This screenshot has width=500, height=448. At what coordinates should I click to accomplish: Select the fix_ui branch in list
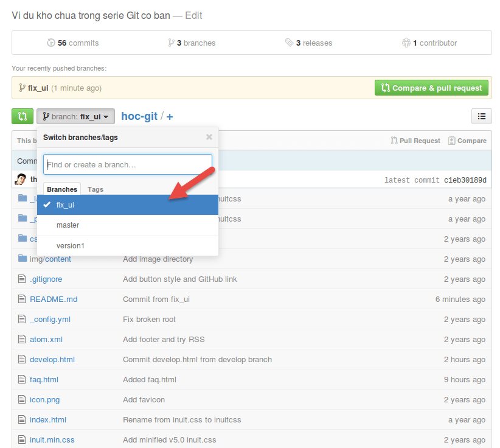[128, 205]
